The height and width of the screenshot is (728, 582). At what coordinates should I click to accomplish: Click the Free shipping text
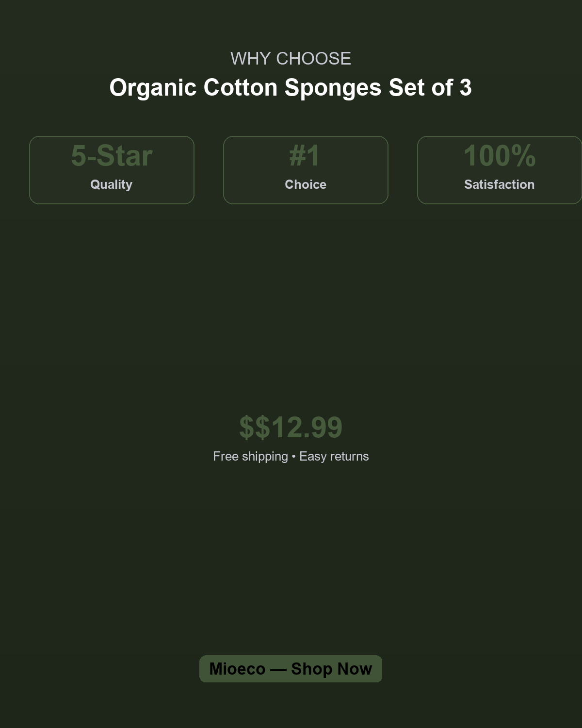click(x=250, y=456)
